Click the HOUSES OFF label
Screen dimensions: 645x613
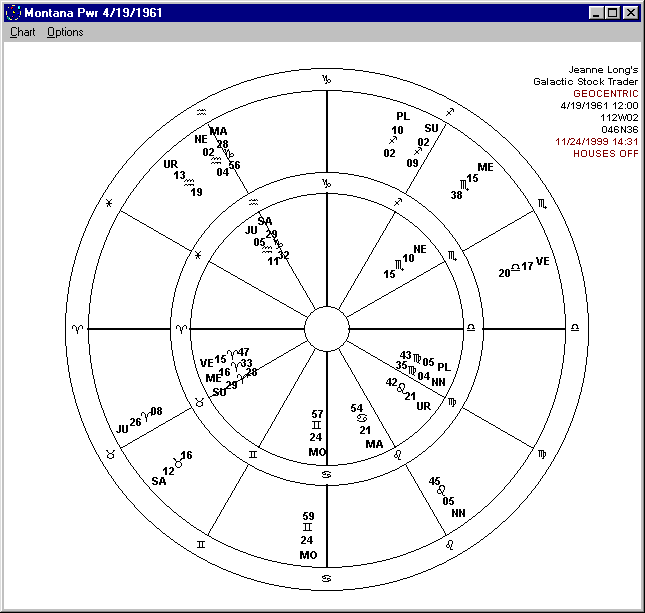[606, 153]
